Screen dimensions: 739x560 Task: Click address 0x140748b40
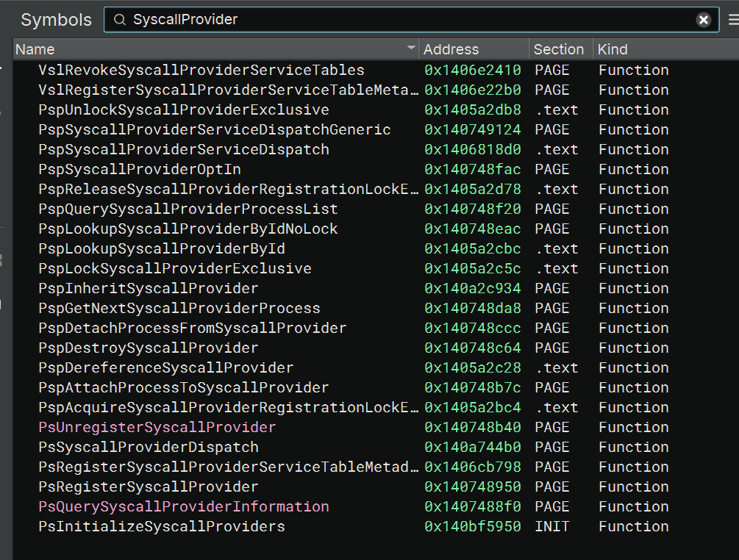point(473,427)
